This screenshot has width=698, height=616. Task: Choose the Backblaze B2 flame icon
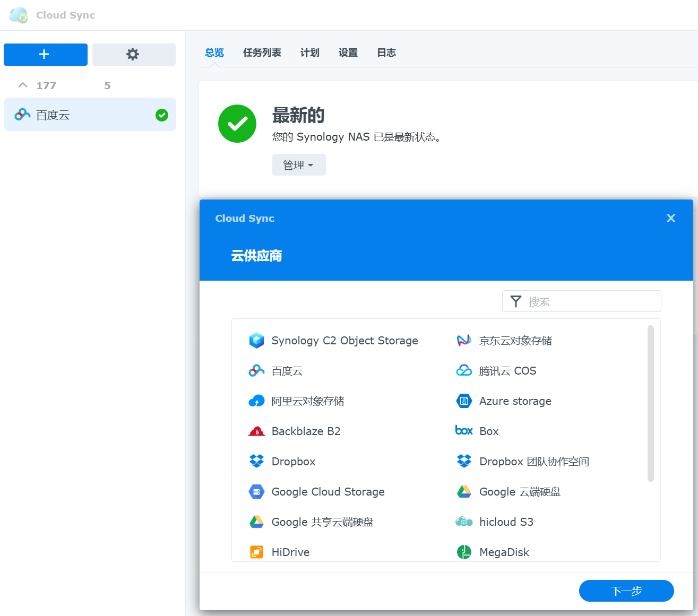(256, 431)
